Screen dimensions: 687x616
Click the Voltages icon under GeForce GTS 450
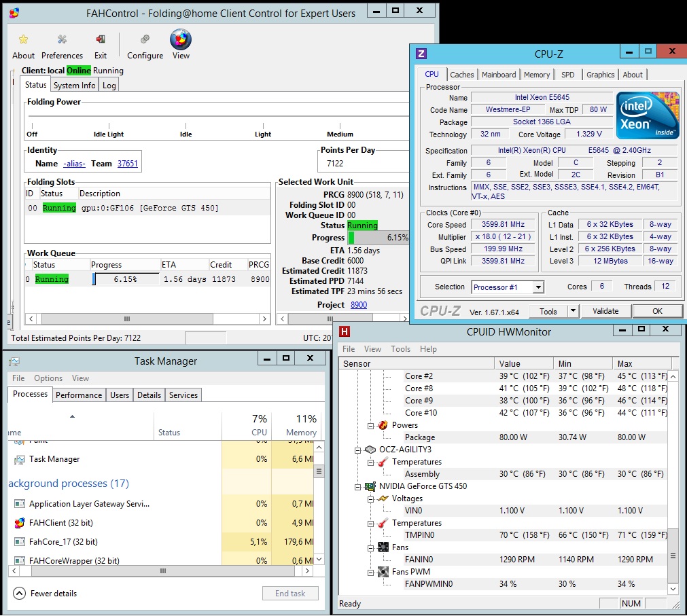pyautogui.click(x=383, y=499)
